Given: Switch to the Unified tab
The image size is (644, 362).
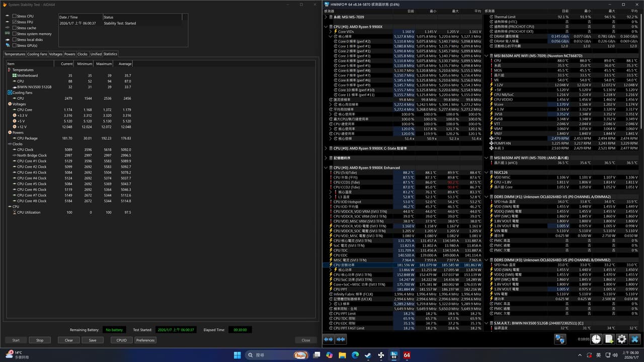Looking at the screenshot, I should (96, 54).
